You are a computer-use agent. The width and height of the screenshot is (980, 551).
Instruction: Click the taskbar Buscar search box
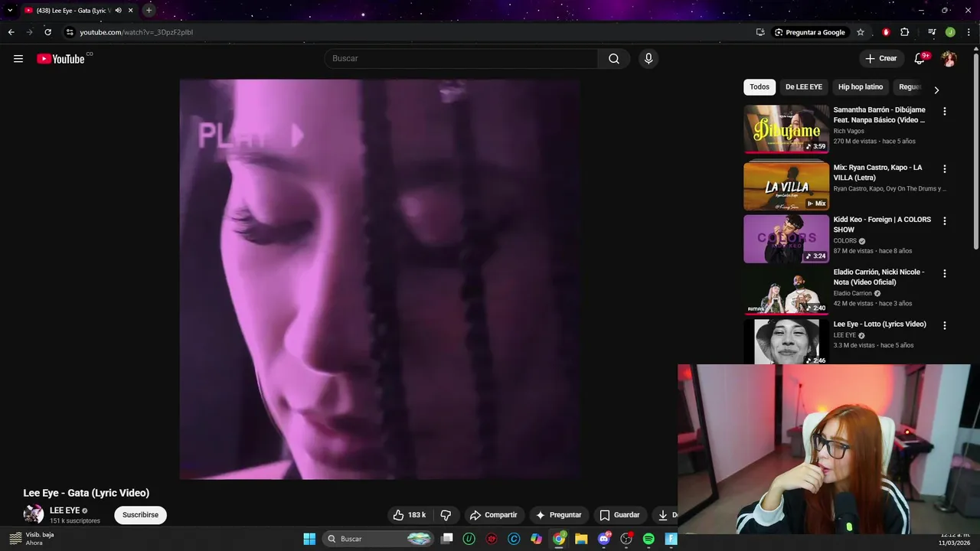point(379,539)
